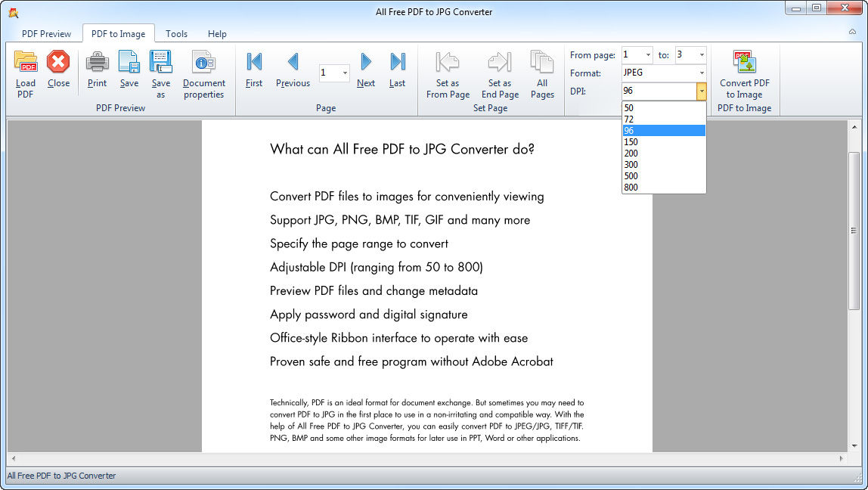The height and width of the screenshot is (490, 868).
Task: Click vertical scrollbar up arrow
Action: 854,128
